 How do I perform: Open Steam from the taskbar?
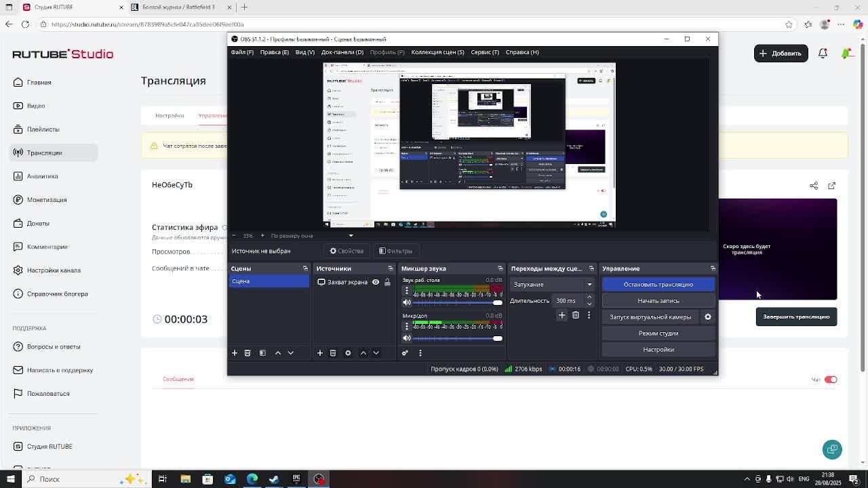[274, 479]
